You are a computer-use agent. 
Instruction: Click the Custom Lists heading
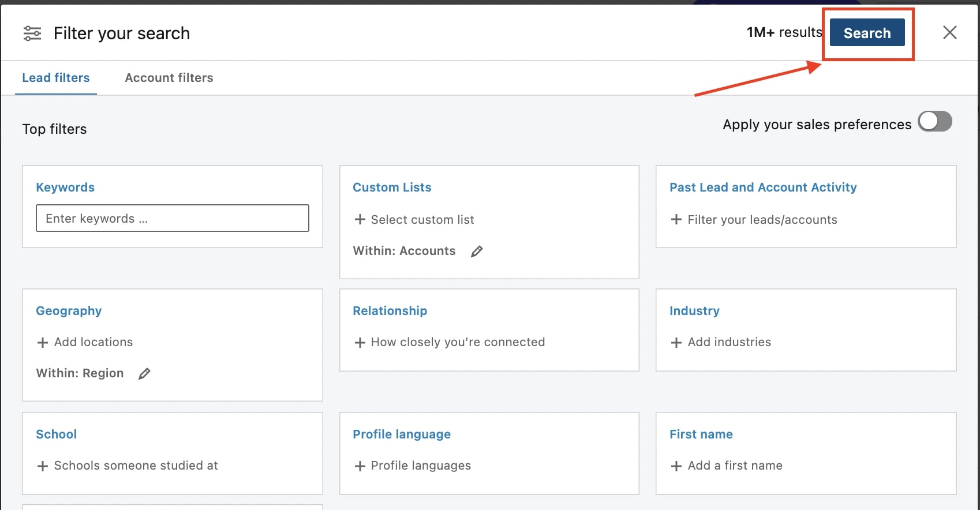392,187
